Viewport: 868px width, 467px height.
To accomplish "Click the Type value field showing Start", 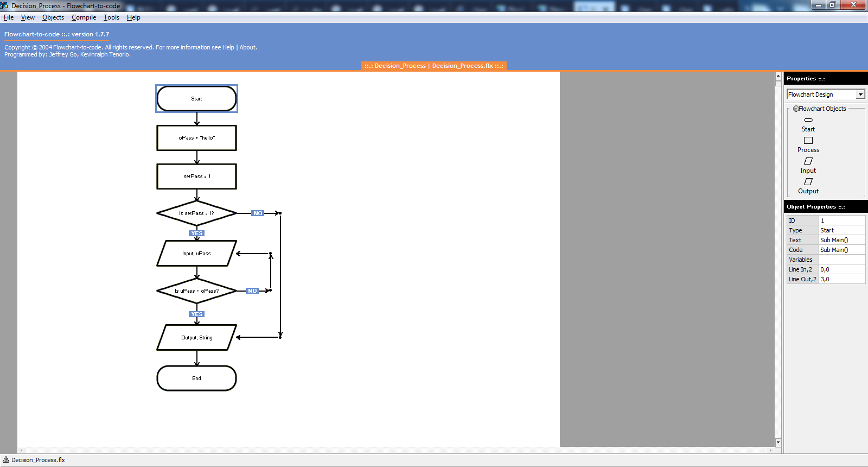I will (x=842, y=230).
